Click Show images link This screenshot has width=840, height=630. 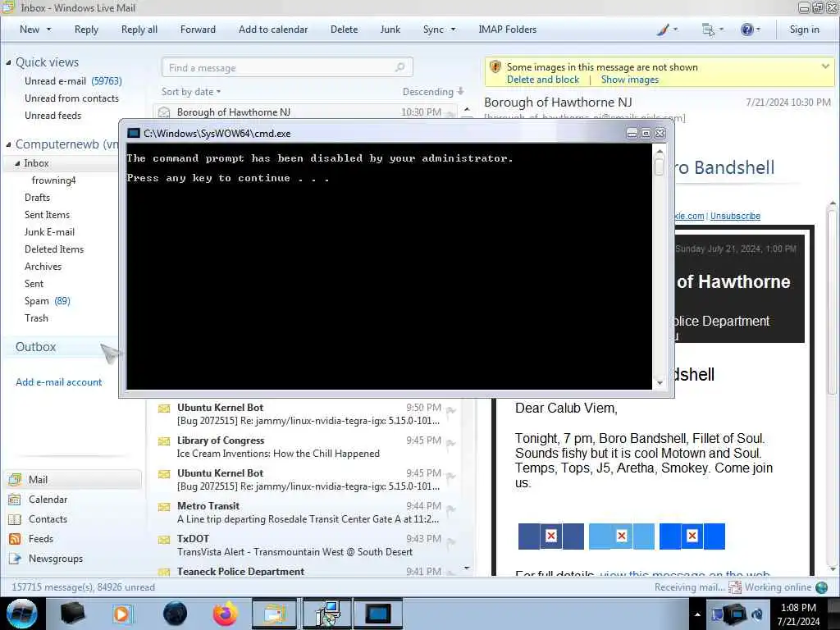click(x=629, y=80)
